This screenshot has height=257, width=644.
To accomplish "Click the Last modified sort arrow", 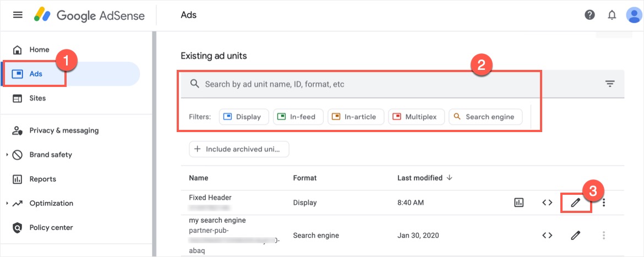I will click(449, 178).
